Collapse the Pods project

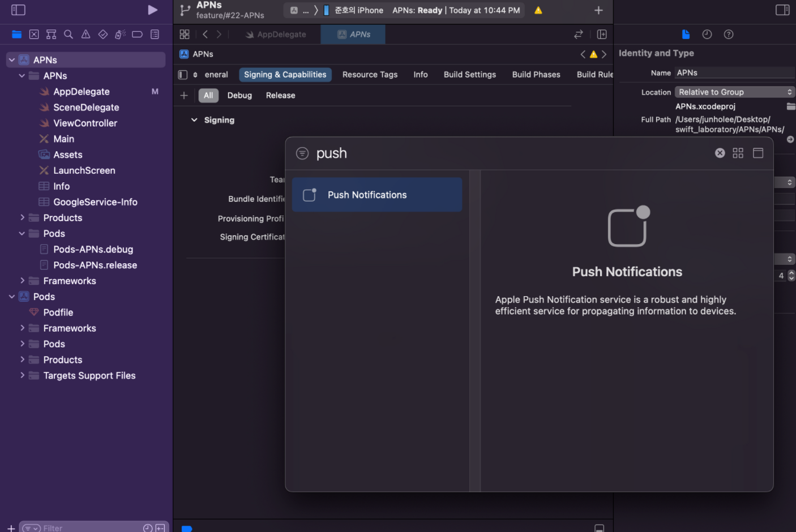tap(11, 297)
